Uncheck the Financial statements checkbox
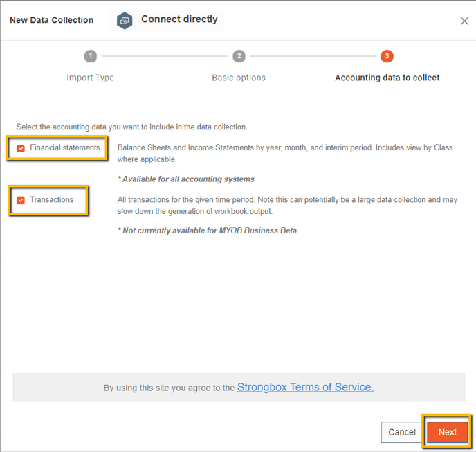Screen dimensions: 476x452 pyautogui.click(x=21, y=148)
